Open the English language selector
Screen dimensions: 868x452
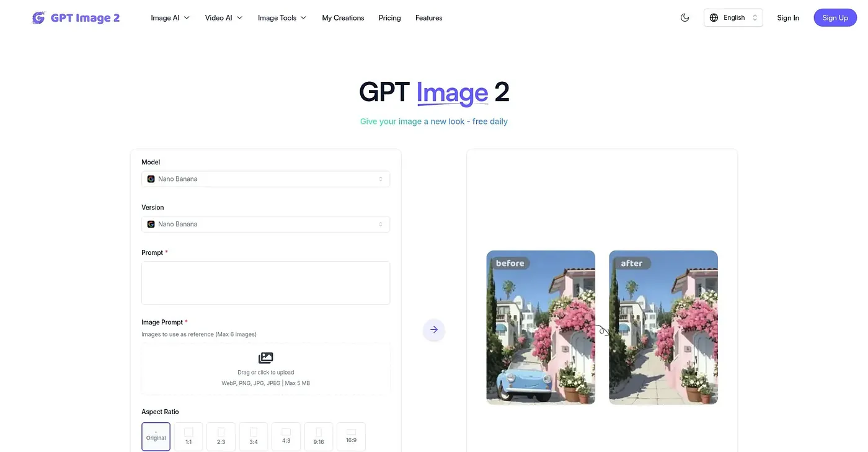(733, 18)
